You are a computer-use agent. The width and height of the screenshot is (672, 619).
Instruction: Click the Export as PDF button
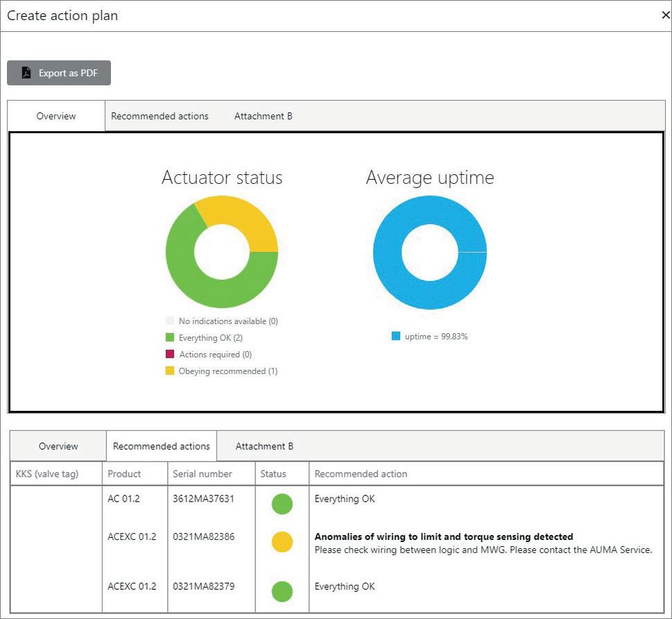[x=59, y=73]
